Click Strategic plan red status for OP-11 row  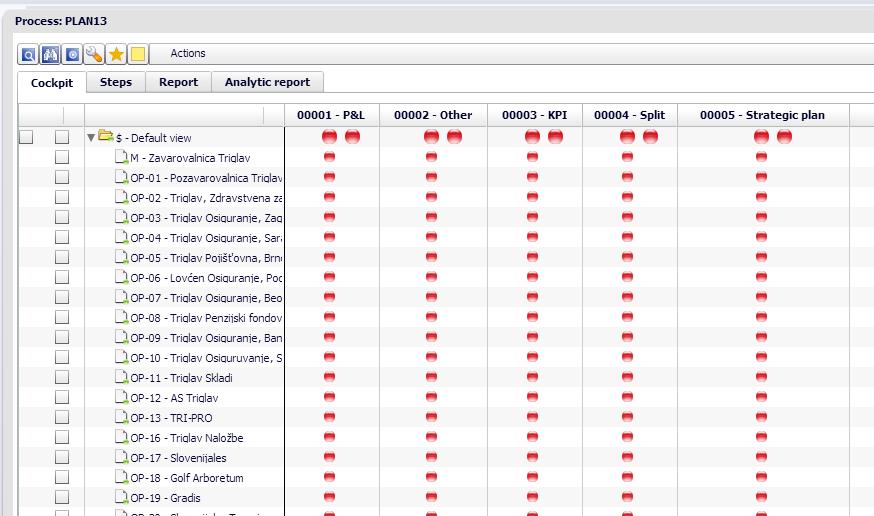(x=761, y=377)
